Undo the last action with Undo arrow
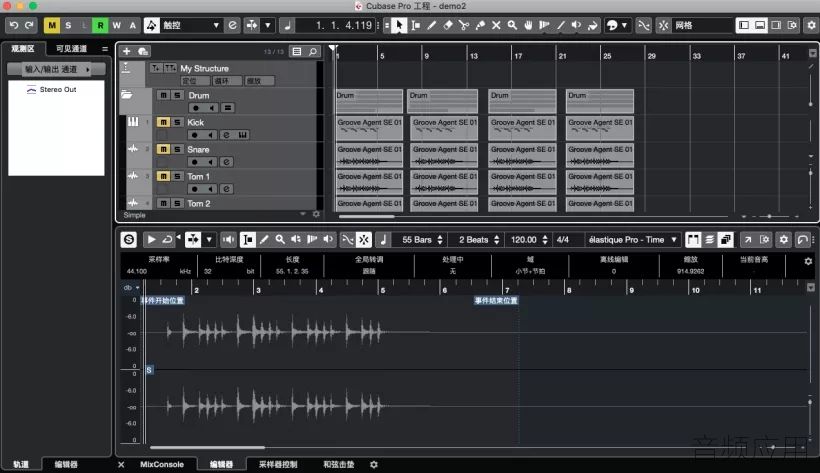Viewport: 820px width, 473px height. (14, 25)
